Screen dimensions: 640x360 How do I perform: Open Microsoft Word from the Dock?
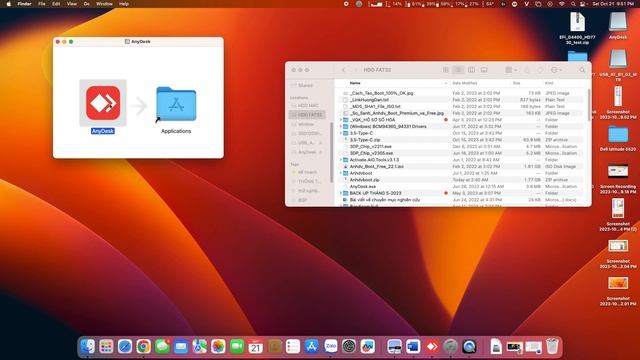(413, 347)
